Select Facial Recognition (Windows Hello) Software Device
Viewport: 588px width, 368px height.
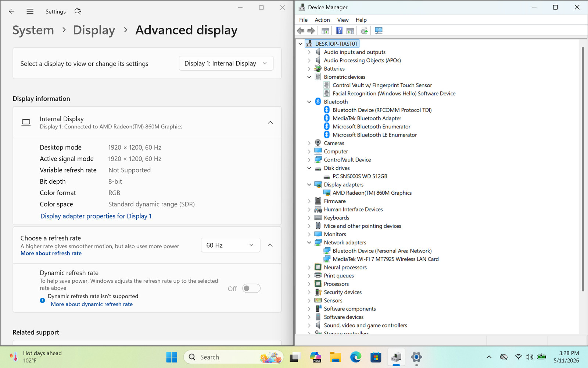394,93
